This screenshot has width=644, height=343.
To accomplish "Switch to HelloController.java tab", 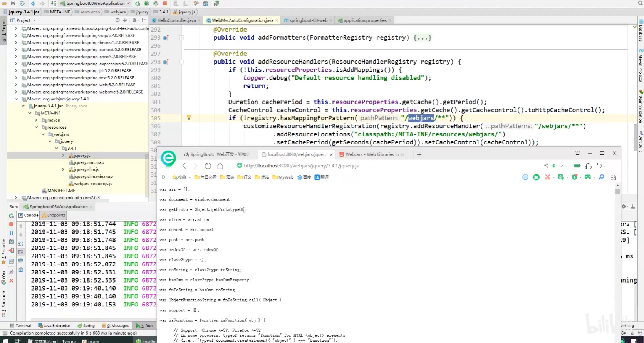I will pyautogui.click(x=176, y=20).
